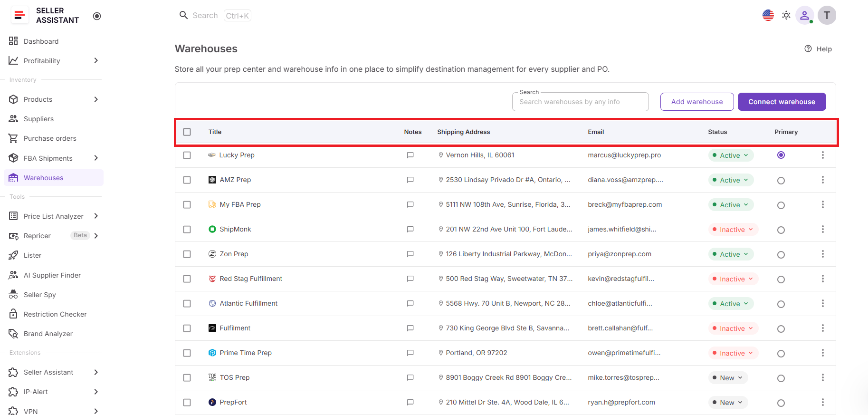Open TOS Prep New status dropdown

pyautogui.click(x=728, y=378)
